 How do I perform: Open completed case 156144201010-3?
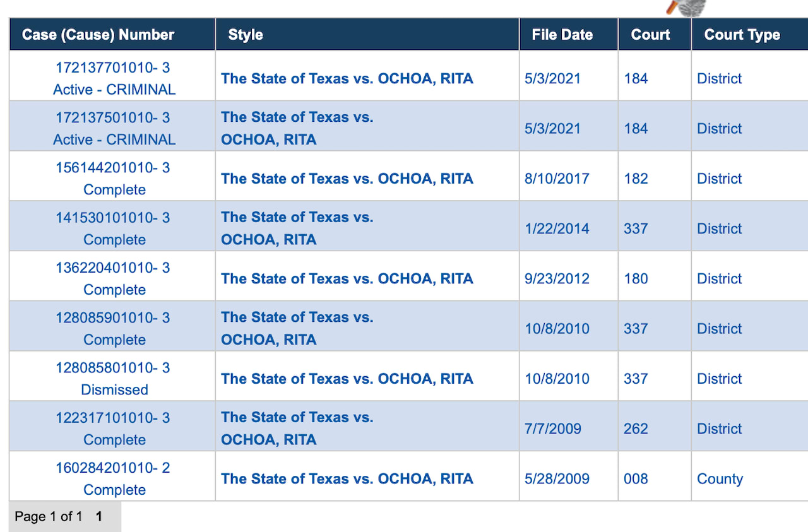click(113, 168)
